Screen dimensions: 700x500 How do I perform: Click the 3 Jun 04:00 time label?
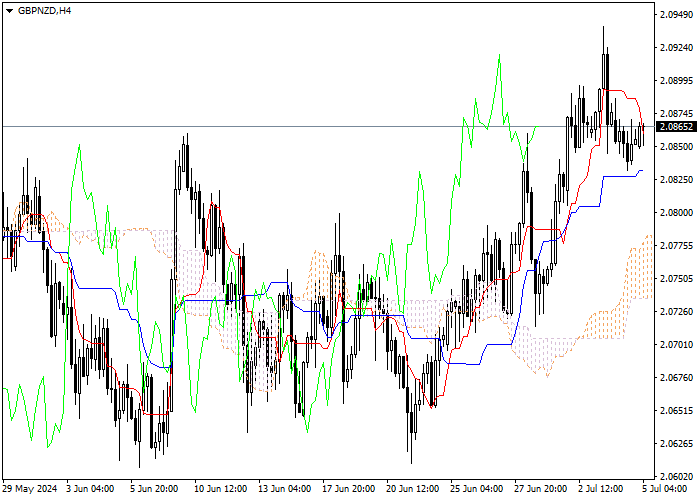pos(90,489)
